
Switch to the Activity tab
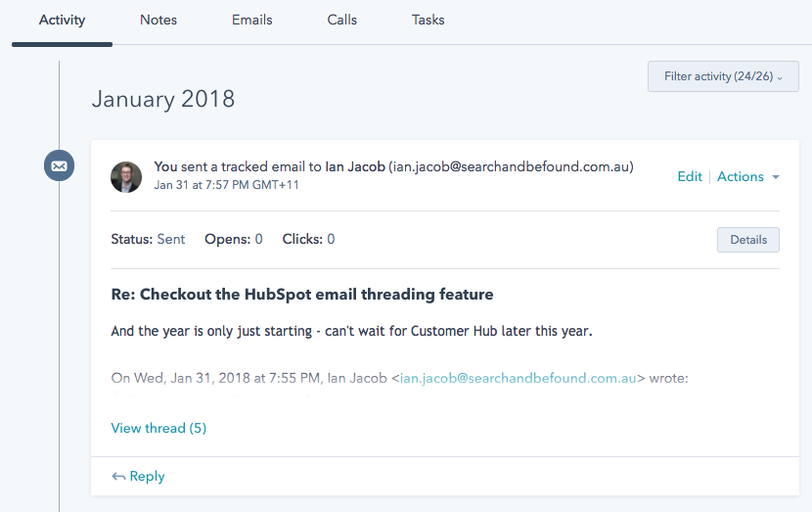(x=62, y=20)
